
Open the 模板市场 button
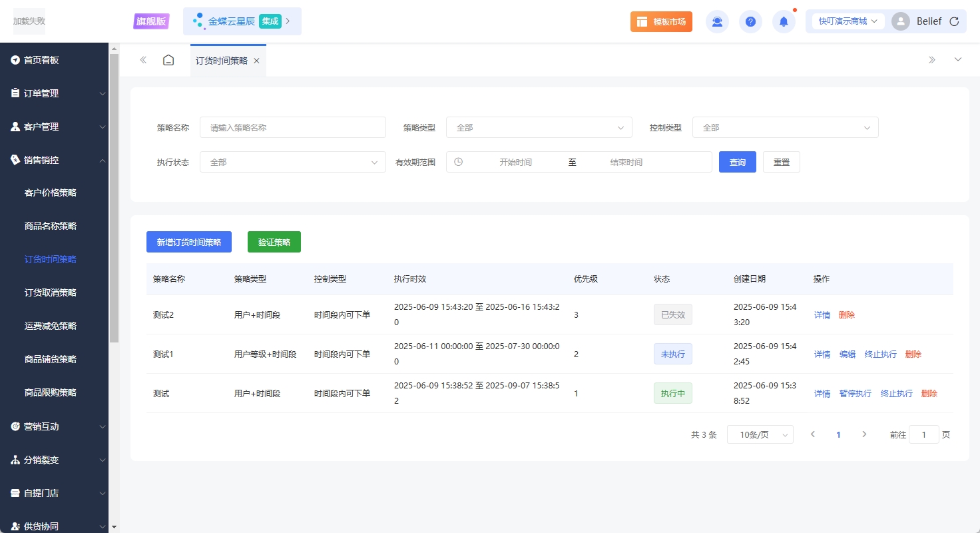[661, 21]
